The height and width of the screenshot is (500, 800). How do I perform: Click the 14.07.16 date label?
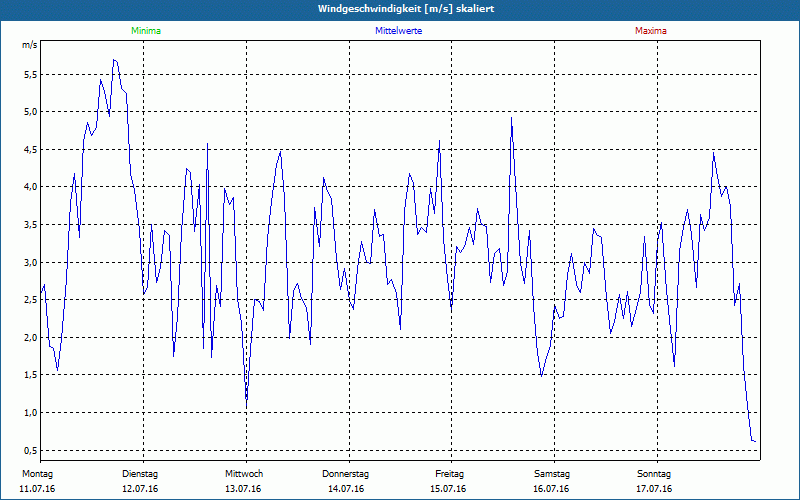coord(346,489)
